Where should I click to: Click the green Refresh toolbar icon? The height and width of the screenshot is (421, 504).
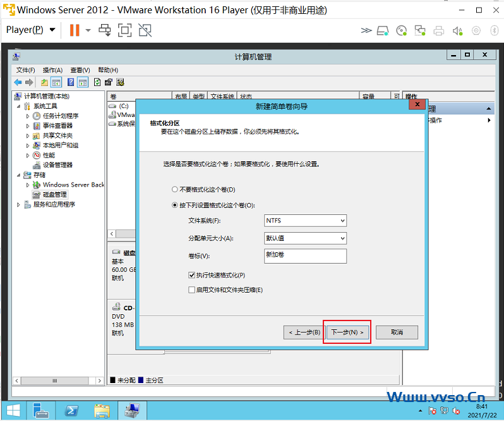97,83
